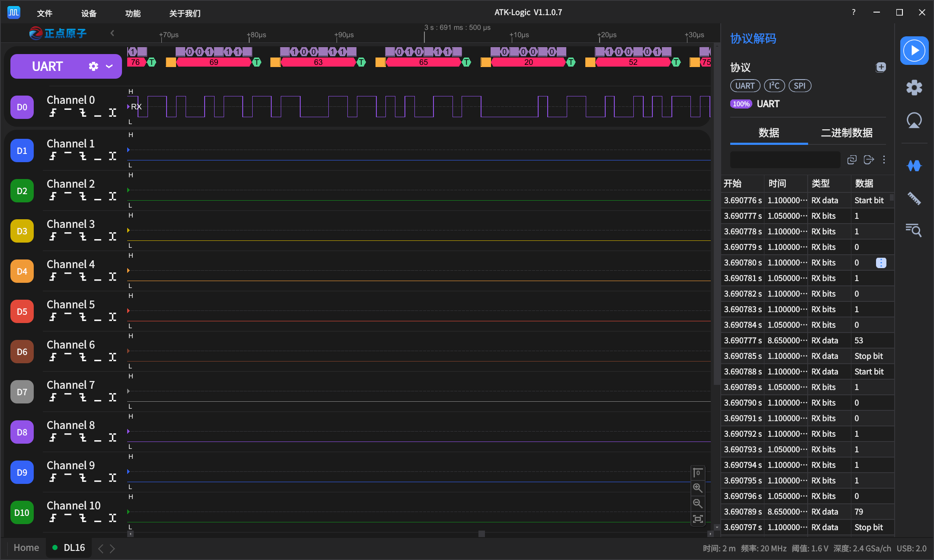Viewport: 934px width, 560px height.
Task: Click the zoom out magnifier on waveform
Action: (697, 503)
